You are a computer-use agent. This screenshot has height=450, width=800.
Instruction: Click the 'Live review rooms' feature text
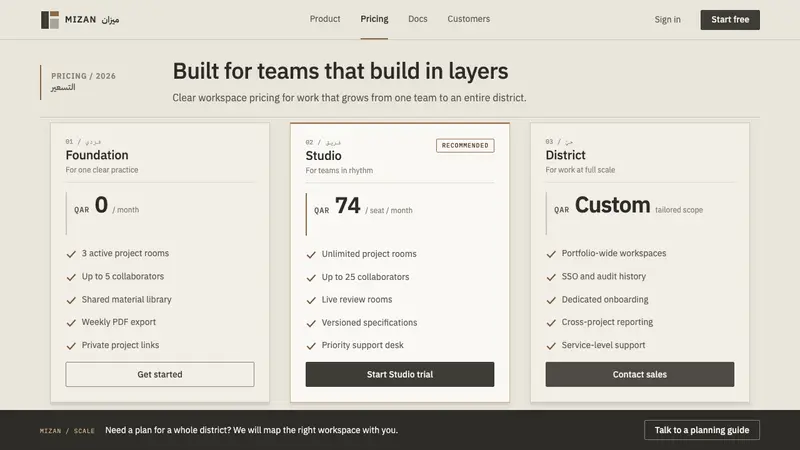pos(357,299)
